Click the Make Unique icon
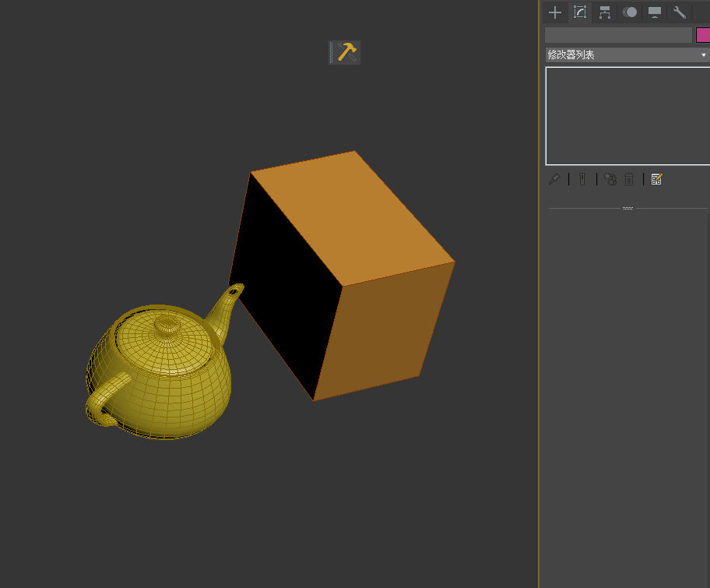710x588 pixels. click(x=610, y=179)
